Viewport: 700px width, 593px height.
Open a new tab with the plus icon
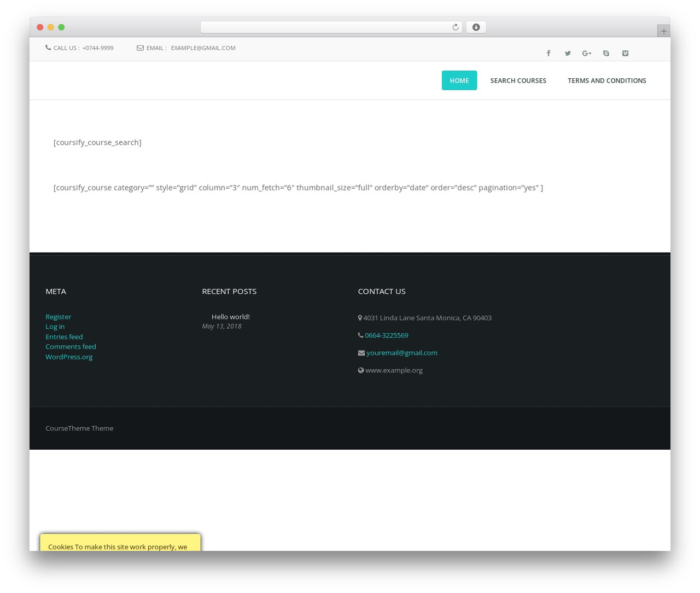(x=663, y=31)
